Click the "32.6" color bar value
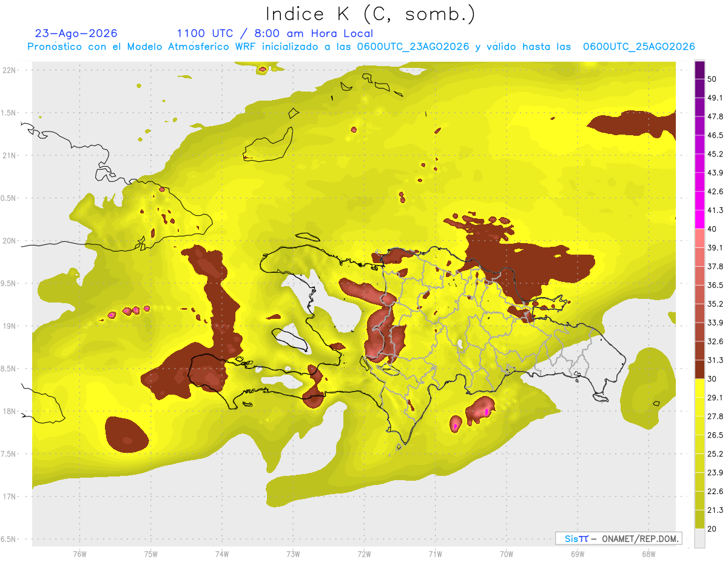The width and height of the screenshot is (728, 562). tap(715, 341)
